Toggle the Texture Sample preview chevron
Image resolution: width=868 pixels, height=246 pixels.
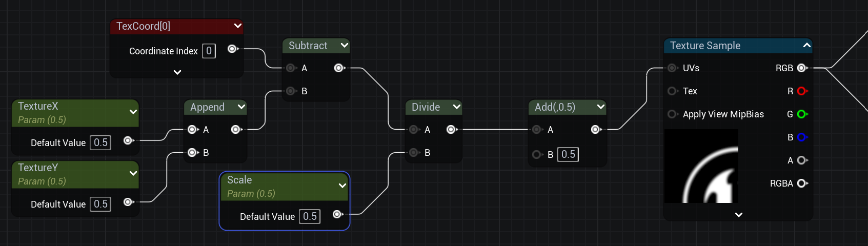[x=806, y=45]
